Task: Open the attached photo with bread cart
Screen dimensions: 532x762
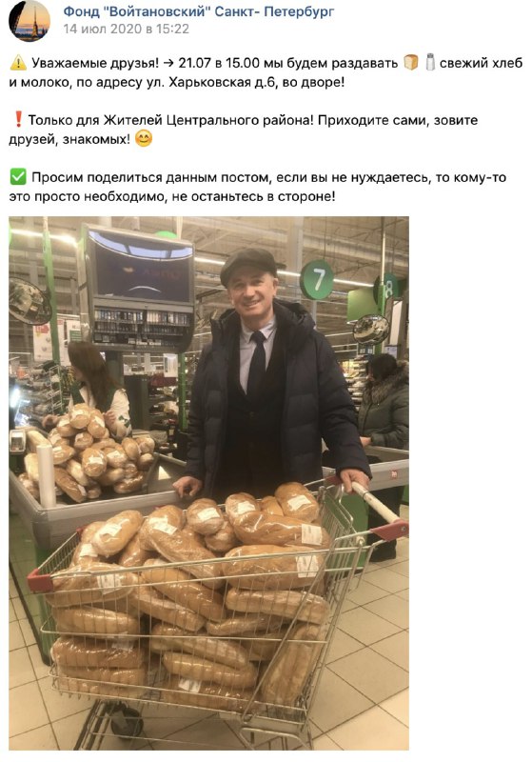Action: 208,483
